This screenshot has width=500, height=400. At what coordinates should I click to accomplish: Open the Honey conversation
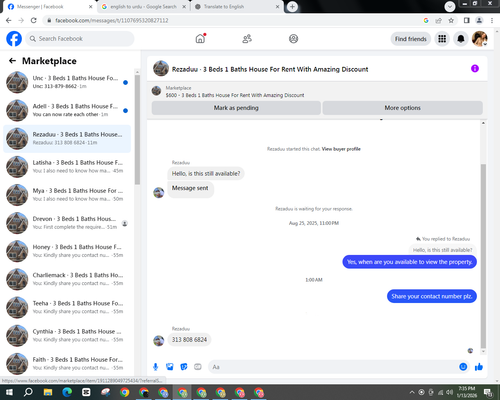coord(67,251)
